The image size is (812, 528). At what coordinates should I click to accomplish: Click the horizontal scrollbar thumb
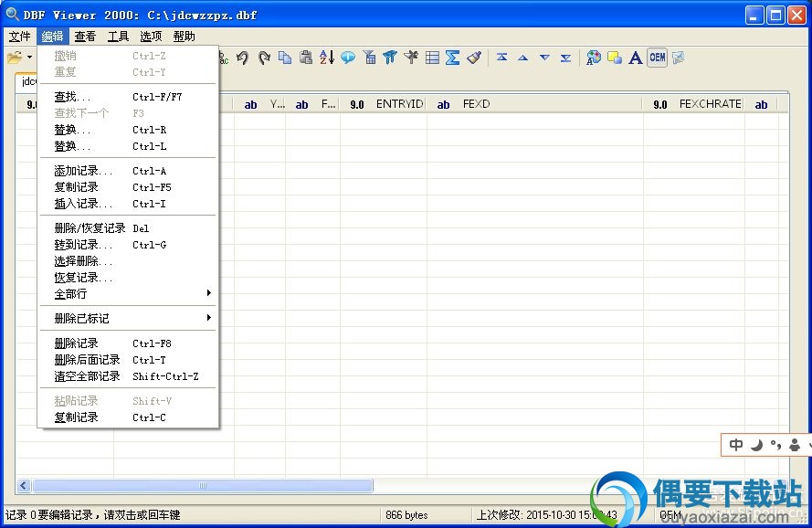(203, 485)
